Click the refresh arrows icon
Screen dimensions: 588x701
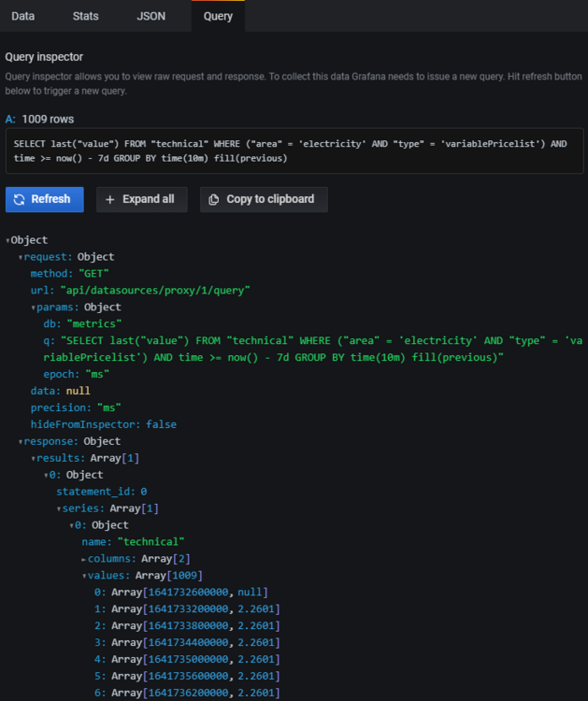(20, 199)
